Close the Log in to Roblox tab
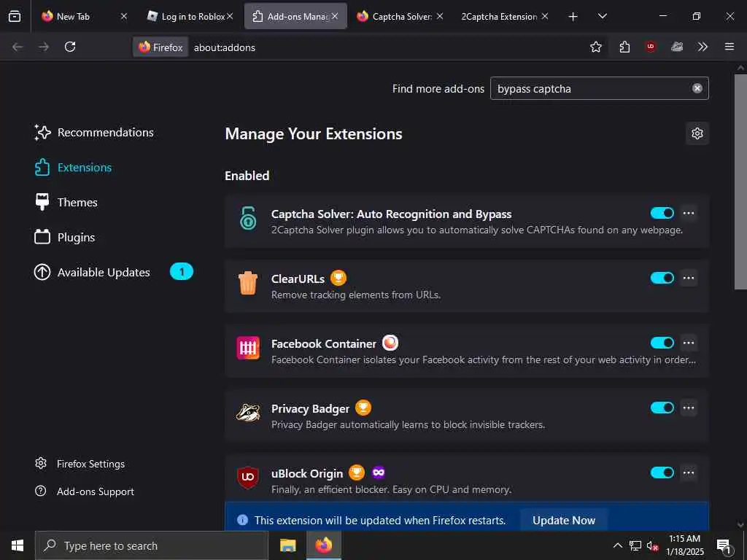The image size is (747, 560). pyautogui.click(x=230, y=16)
